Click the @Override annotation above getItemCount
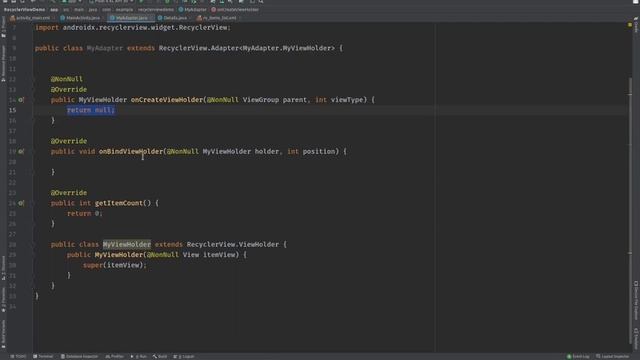 click(69, 193)
